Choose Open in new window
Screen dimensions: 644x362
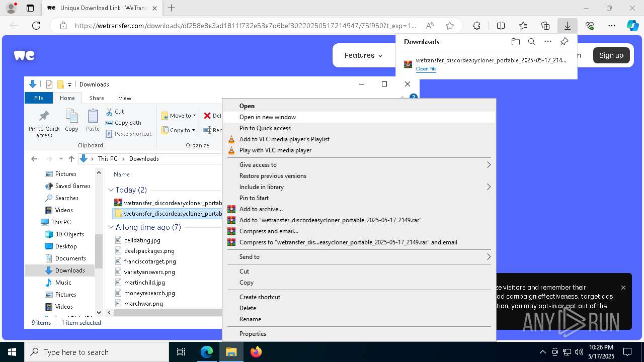(359, 117)
